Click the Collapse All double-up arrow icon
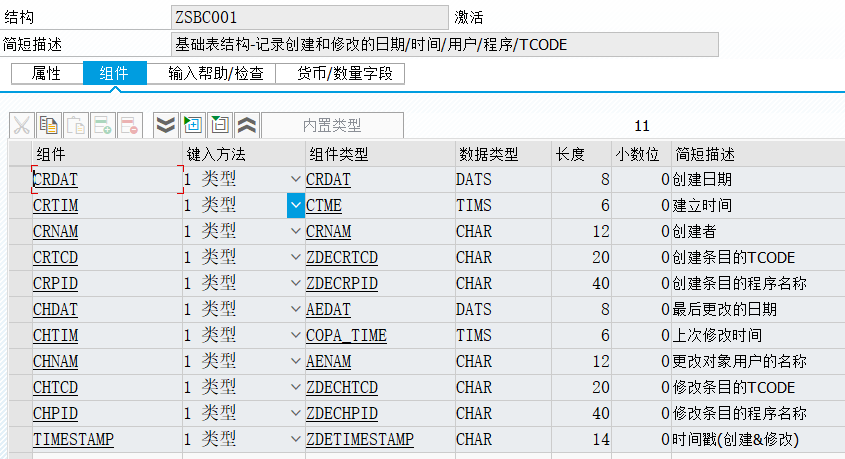 [247, 125]
